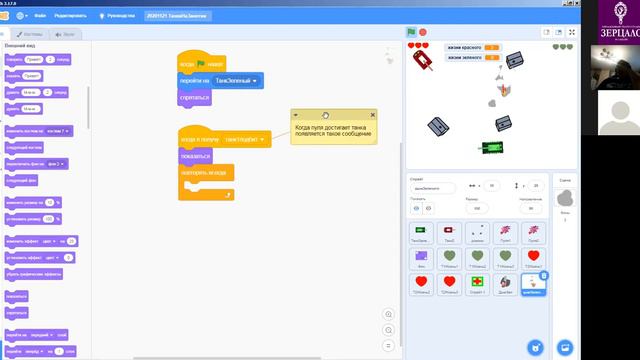Click the workspace vertical scrollbar

(400, 245)
